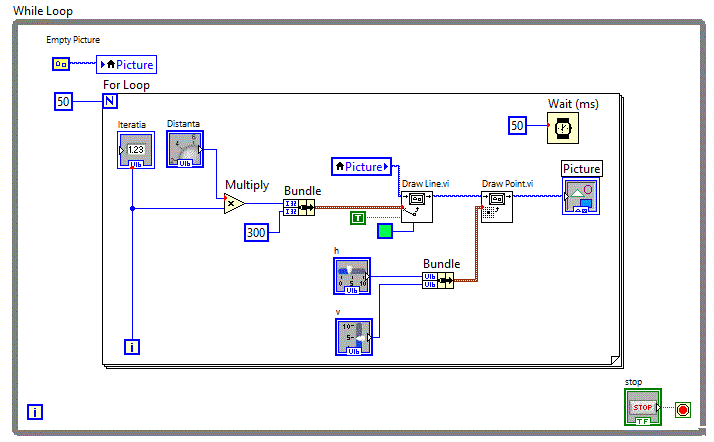Click the stop button terminal
Viewport: 714px width, 442px height.
pos(643,408)
